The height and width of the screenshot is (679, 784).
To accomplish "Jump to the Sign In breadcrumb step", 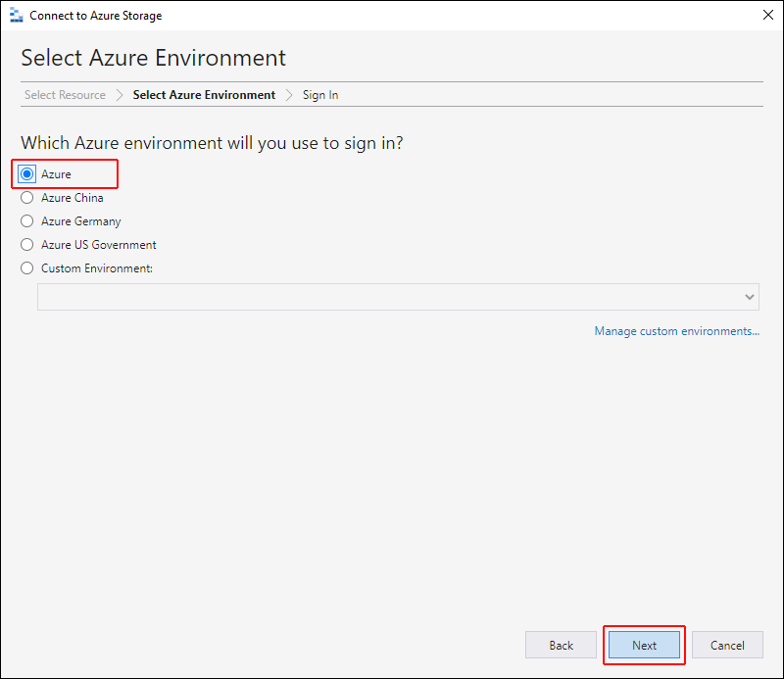I will tap(320, 95).
